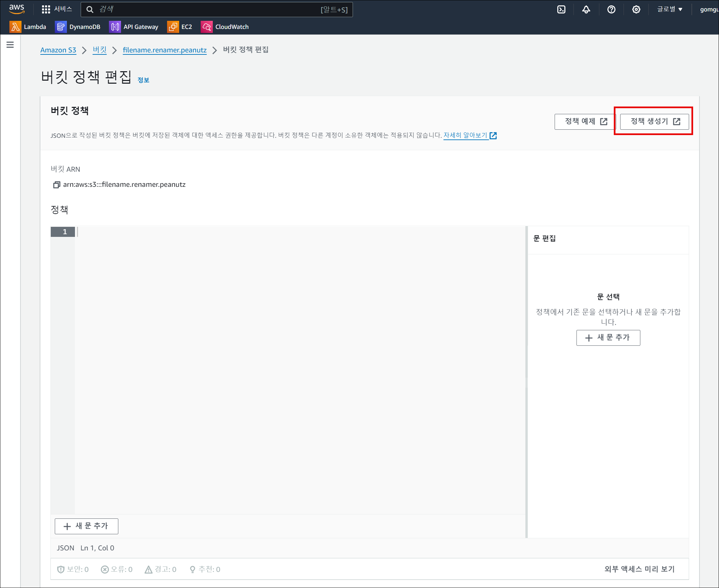Copy the bucket ARN icon

pos(56,184)
